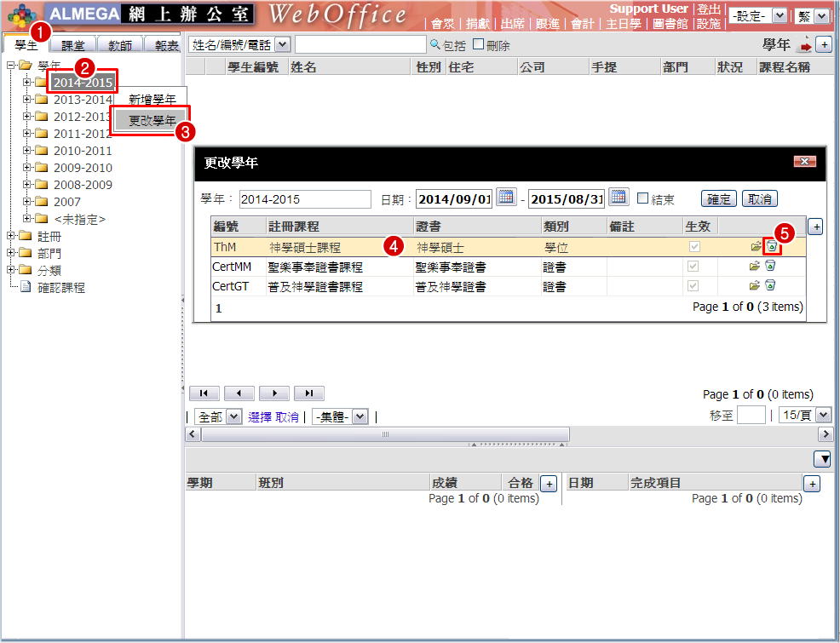Toggle the 刪除 checkbox
Image resolution: width=840 pixels, height=643 pixels.
pyautogui.click(x=478, y=44)
